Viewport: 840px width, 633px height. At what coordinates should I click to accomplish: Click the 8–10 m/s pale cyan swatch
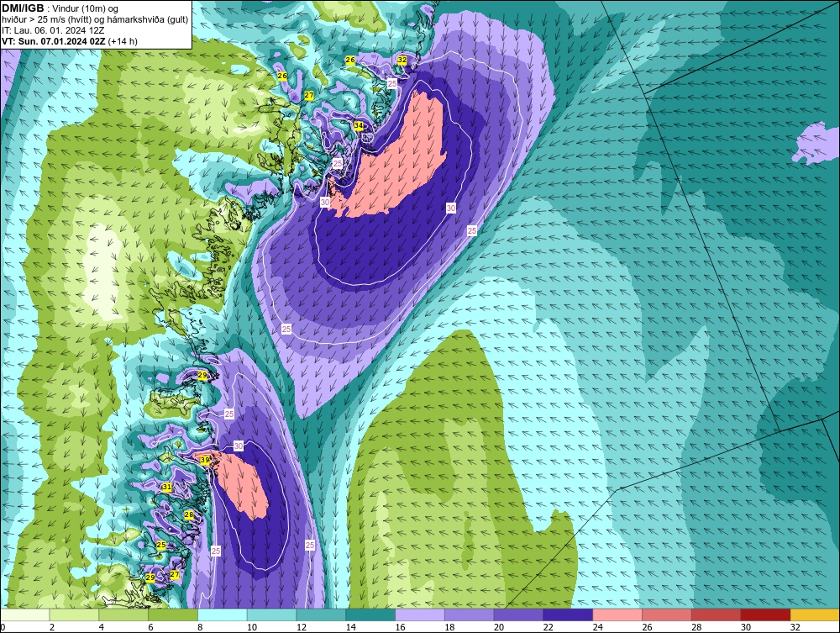[223, 615]
